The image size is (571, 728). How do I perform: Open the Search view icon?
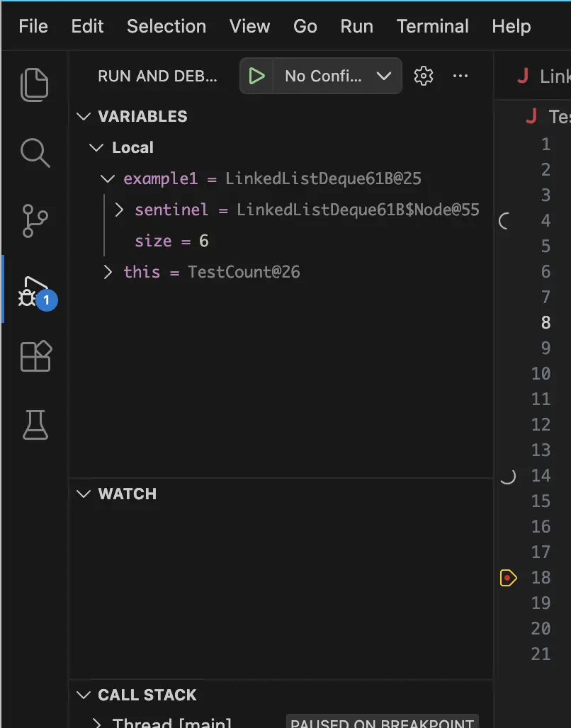(x=35, y=152)
